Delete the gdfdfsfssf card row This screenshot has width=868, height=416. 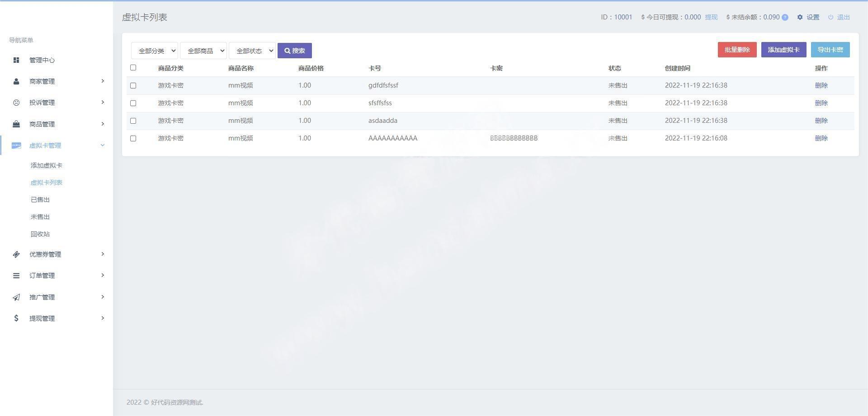pos(821,85)
